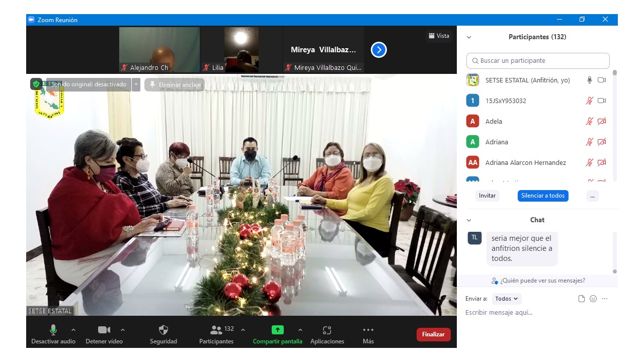Toggle Participantes panel from toolbar
The width and height of the screenshot is (644, 362).
pos(216,334)
